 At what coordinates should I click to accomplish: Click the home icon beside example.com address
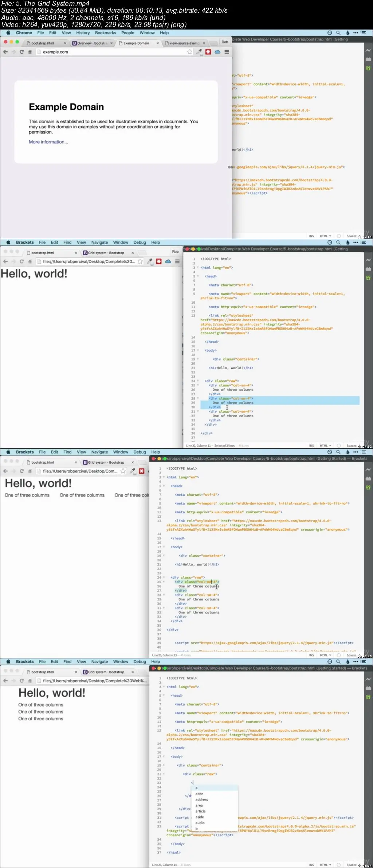coord(30,52)
